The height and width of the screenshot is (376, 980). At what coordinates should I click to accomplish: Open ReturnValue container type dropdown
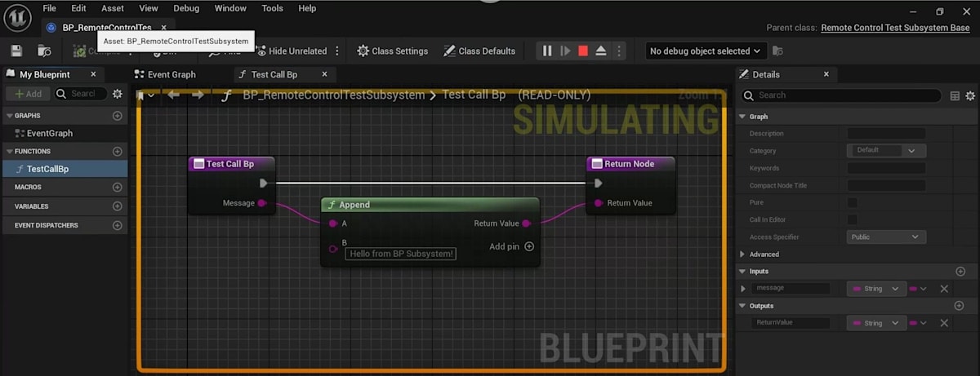[919, 323]
